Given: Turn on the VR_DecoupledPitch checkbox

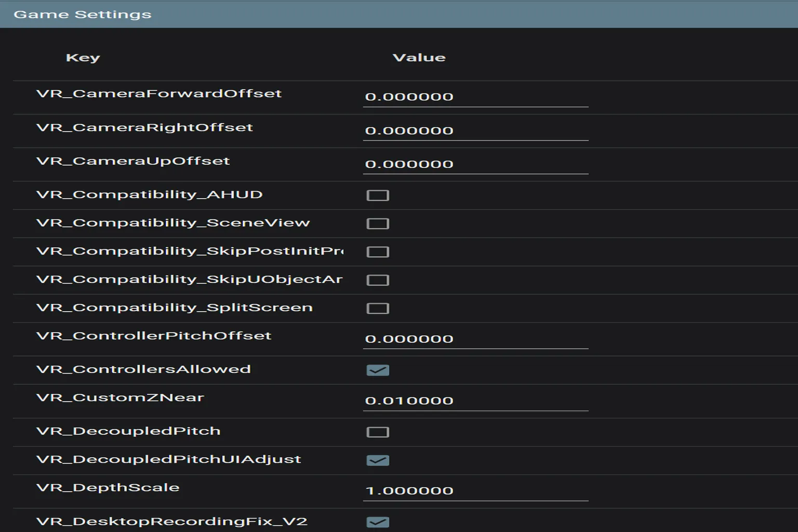Looking at the screenshot, I should click(x=378, y=432).
